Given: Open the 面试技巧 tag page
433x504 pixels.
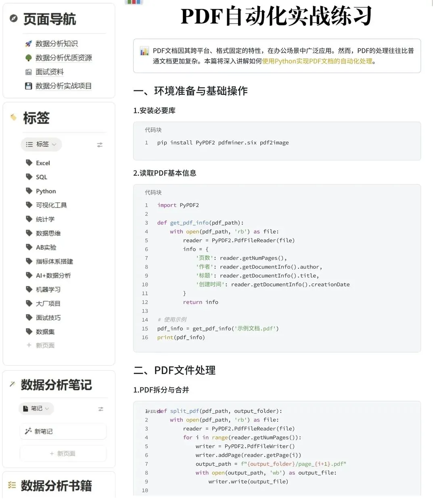Looking at the screenshot, I should click(x=48, y=318).
